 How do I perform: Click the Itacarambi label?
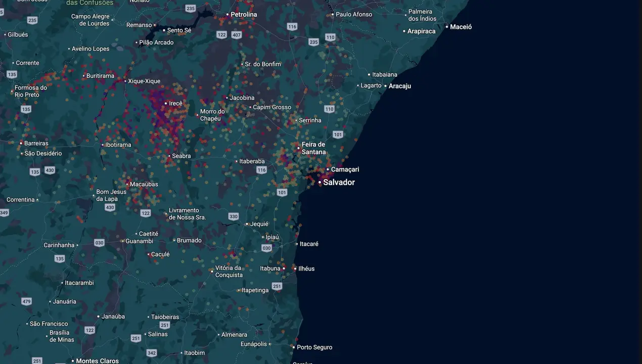[79, 283]
